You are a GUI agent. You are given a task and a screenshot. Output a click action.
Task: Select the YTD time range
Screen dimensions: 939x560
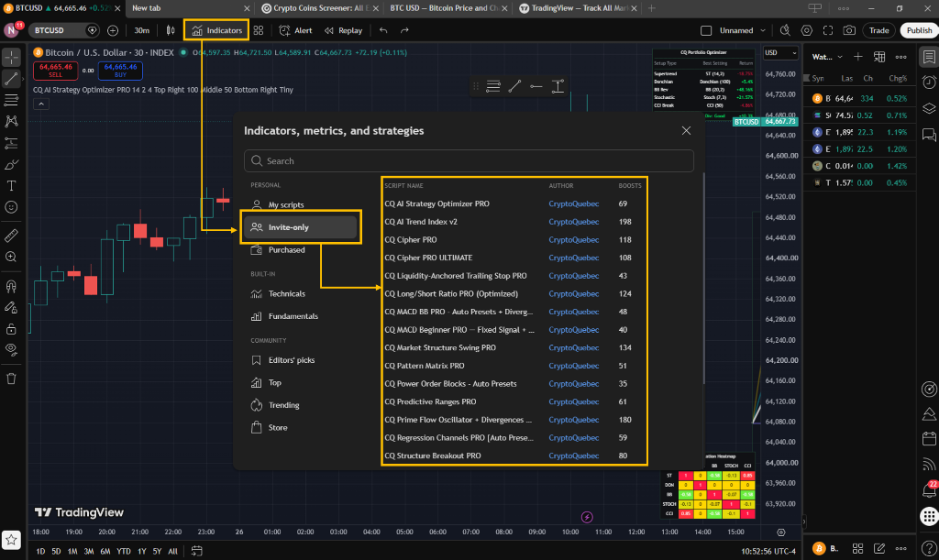[x=124, y=551]
